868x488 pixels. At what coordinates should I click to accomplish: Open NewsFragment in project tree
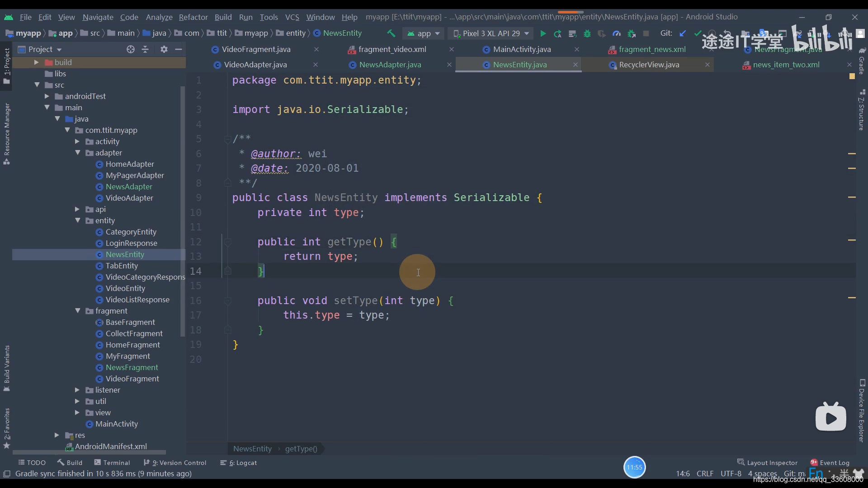pos(132,367)
